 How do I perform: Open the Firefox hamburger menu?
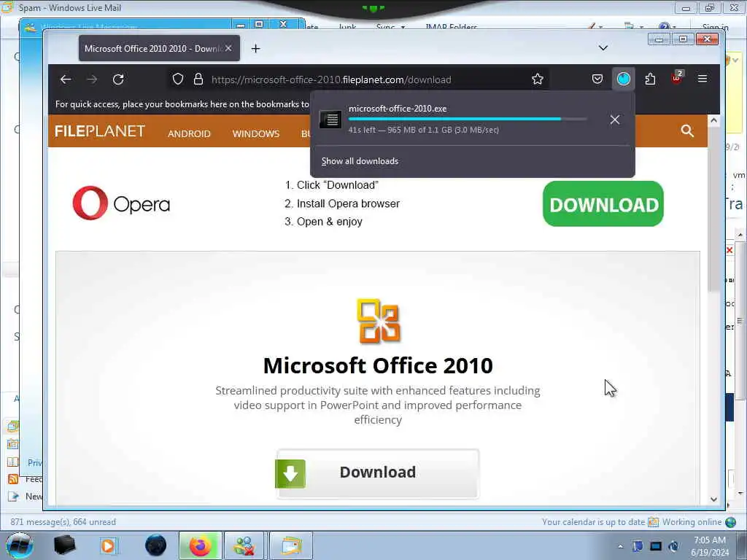tap(703, 79)
